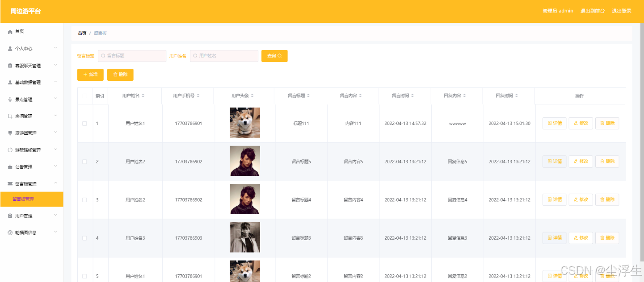Click the 轮播图信息 sidebar icon
The height and width of the screenshot is (282, 644).
[x=10, y=232]
